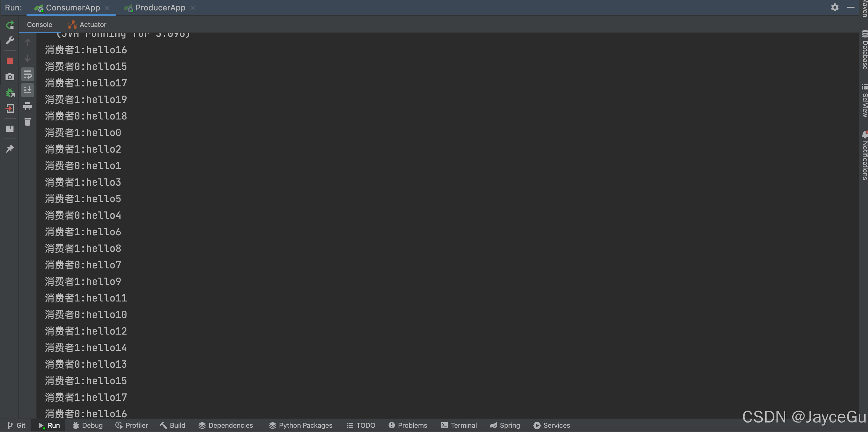Open Run tool window settings gear
The height and width of the screenshot is (432, 868).
(x=834, y=7)
